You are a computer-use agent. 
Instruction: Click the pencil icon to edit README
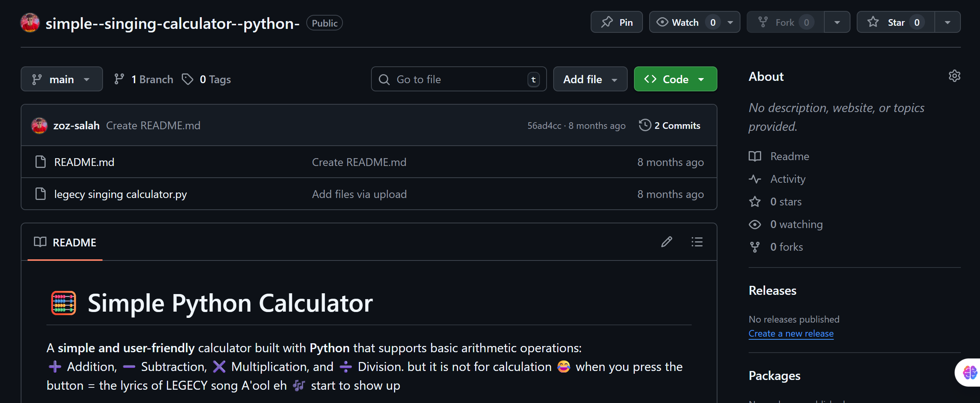coord(667,242)
